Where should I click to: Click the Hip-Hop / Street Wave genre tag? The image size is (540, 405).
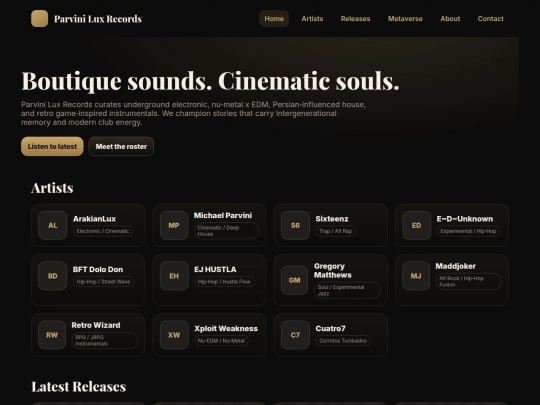point(103,282)
